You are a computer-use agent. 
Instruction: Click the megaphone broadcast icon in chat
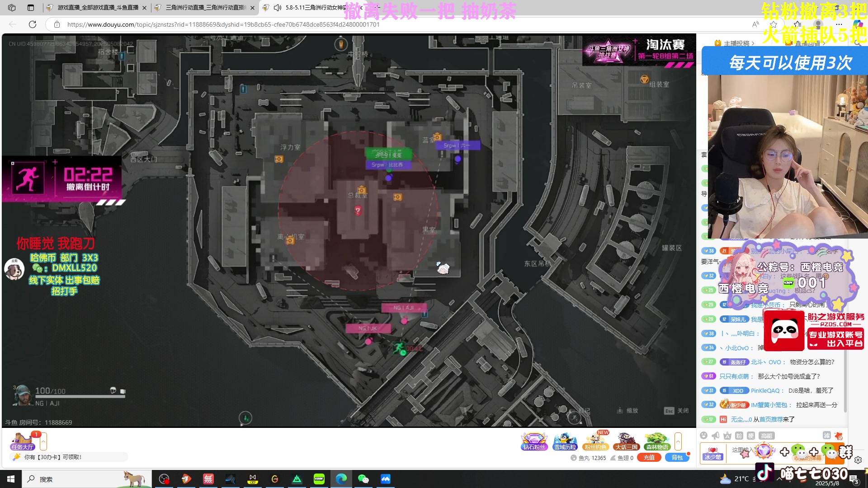tap(715, 436)
